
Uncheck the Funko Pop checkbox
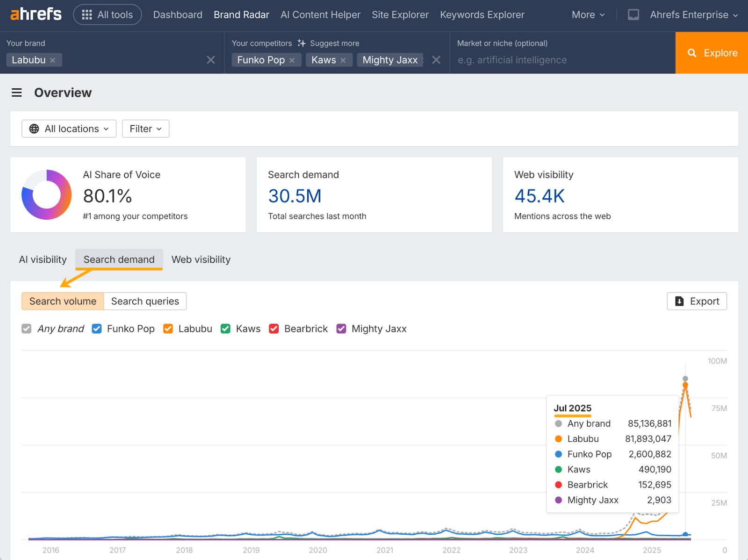tap(96, 329)
